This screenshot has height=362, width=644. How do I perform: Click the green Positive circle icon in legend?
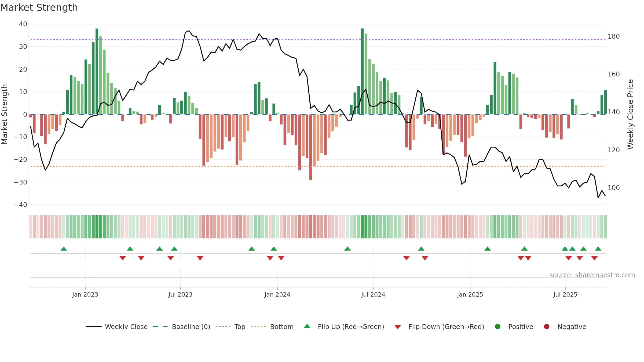498,327
